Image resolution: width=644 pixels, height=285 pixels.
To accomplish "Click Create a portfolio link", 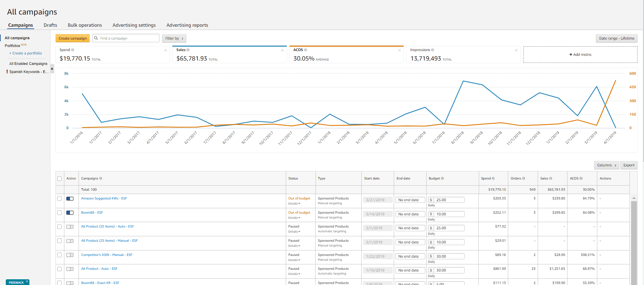I will 26,53.
